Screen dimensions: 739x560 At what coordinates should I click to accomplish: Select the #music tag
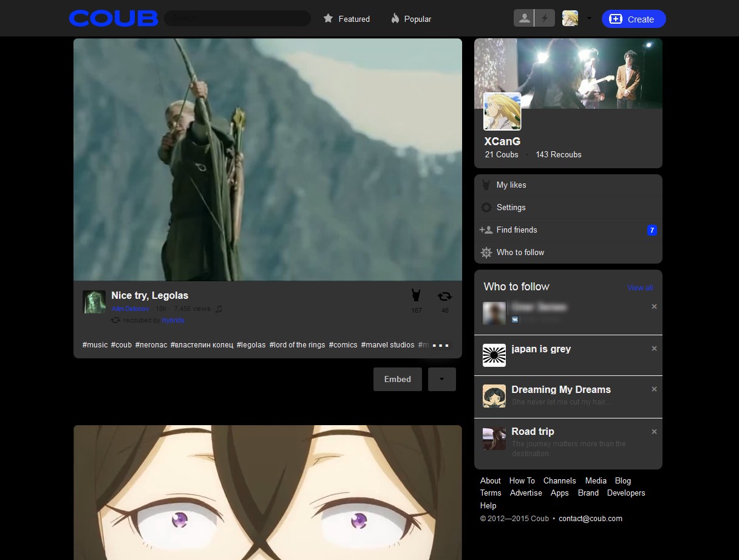[x=95, y=344]
